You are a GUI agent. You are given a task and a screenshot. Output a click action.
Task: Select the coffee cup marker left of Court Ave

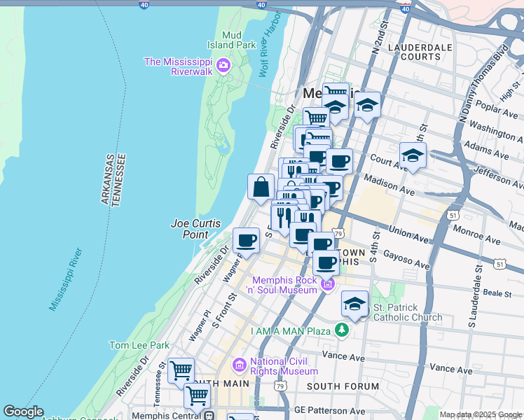tap(339, 162)
